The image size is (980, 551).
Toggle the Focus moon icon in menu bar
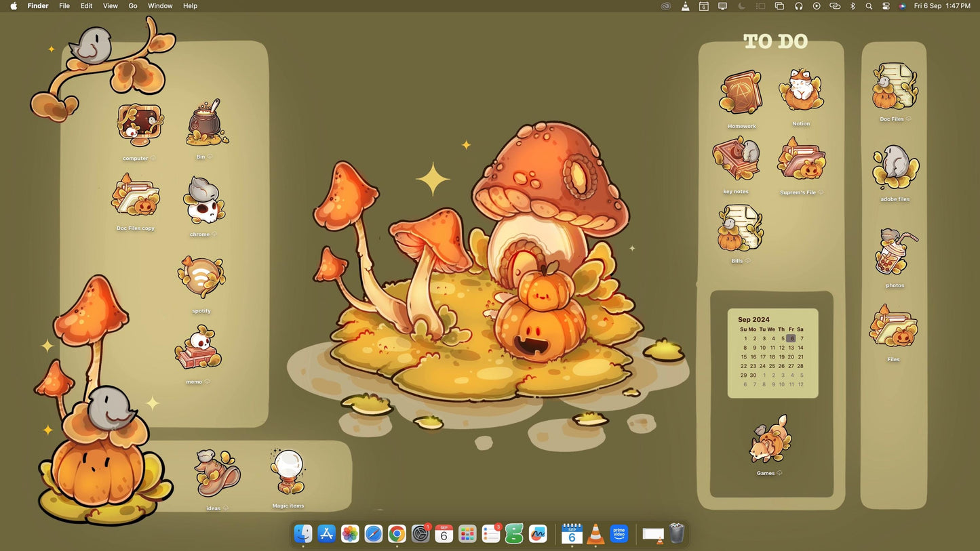[741, 6]
